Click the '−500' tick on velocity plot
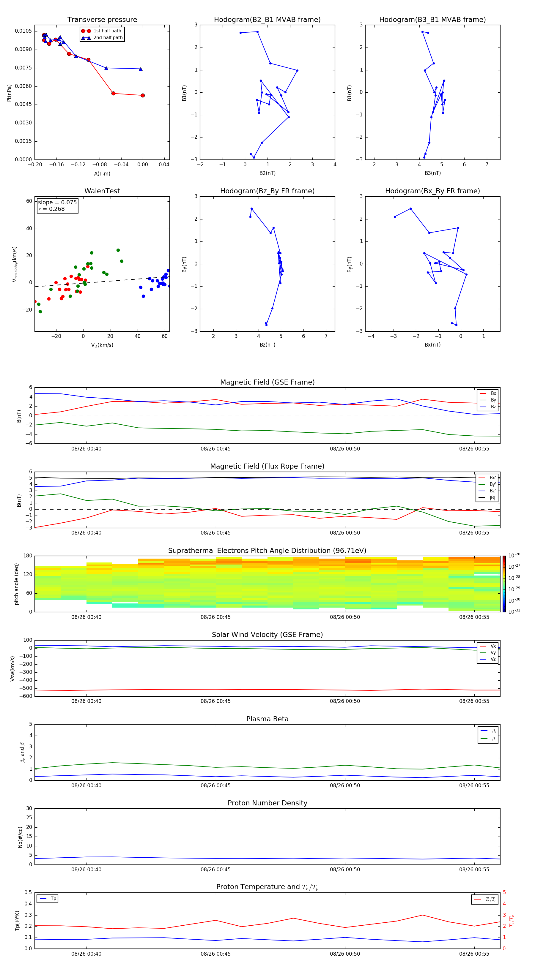 (x=25, y=688)
